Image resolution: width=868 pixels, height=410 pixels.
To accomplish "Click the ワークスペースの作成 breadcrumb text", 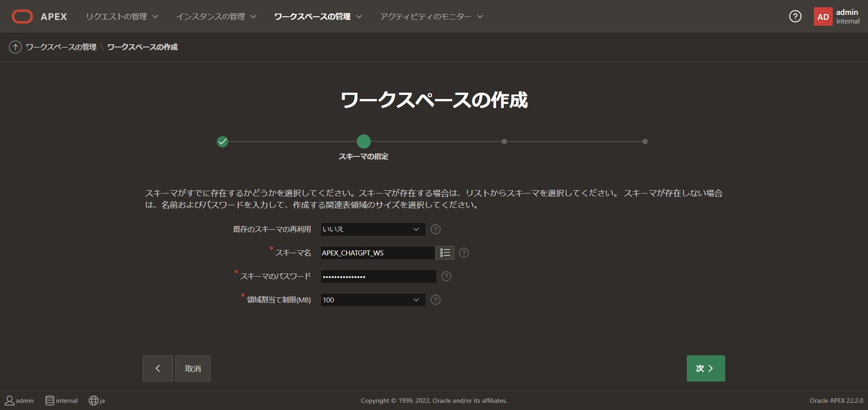I will 142,47.
